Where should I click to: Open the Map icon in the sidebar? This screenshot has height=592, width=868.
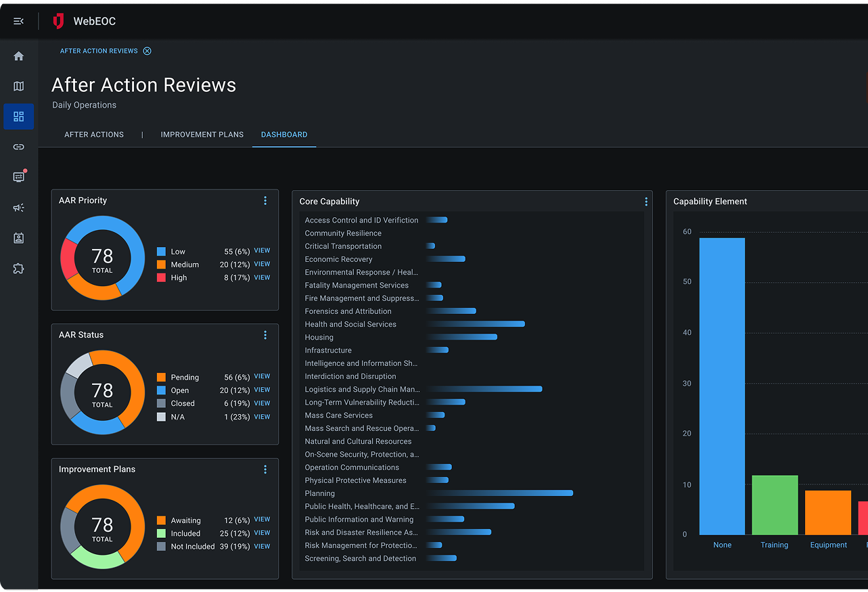[x=18, y=86]
